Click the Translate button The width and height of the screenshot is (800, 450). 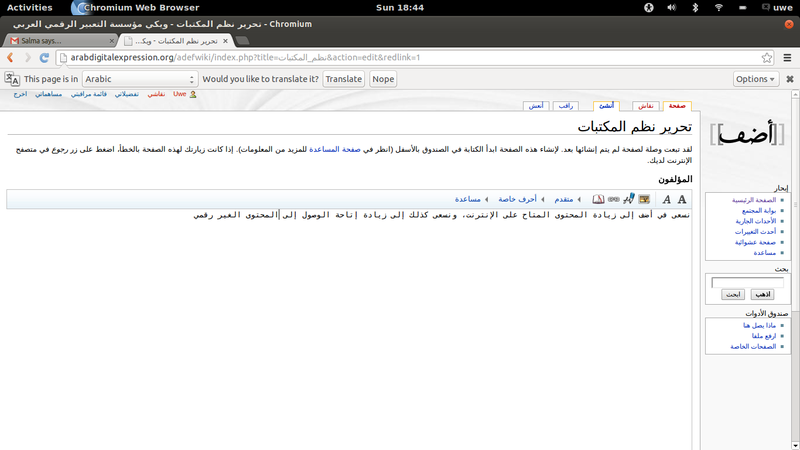(343, 79)
